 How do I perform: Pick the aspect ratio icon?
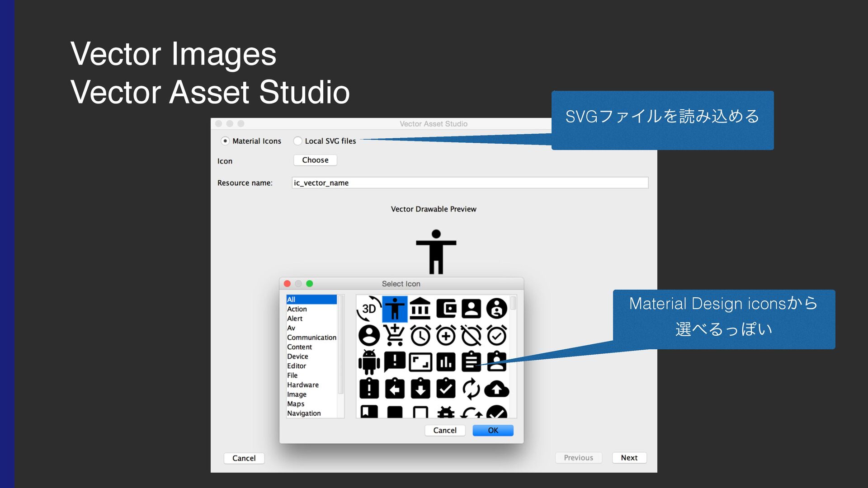pyautogui.click(x=420, y=362)
